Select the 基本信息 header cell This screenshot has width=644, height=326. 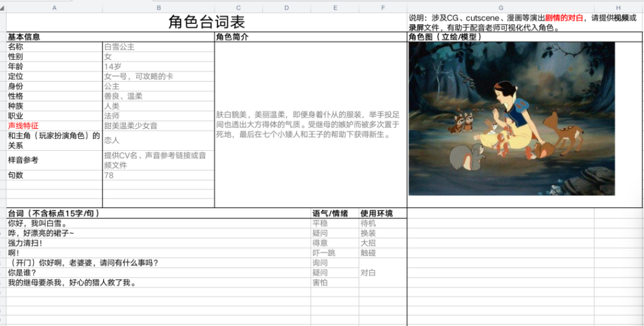click(x=111, y=37)
